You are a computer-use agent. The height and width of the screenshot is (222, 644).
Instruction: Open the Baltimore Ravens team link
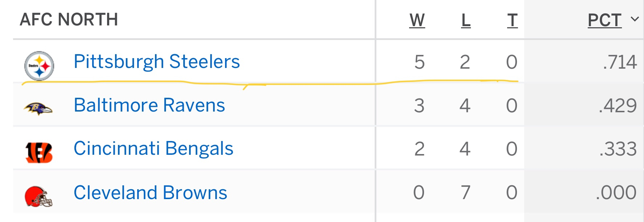[x=149, y=105]
